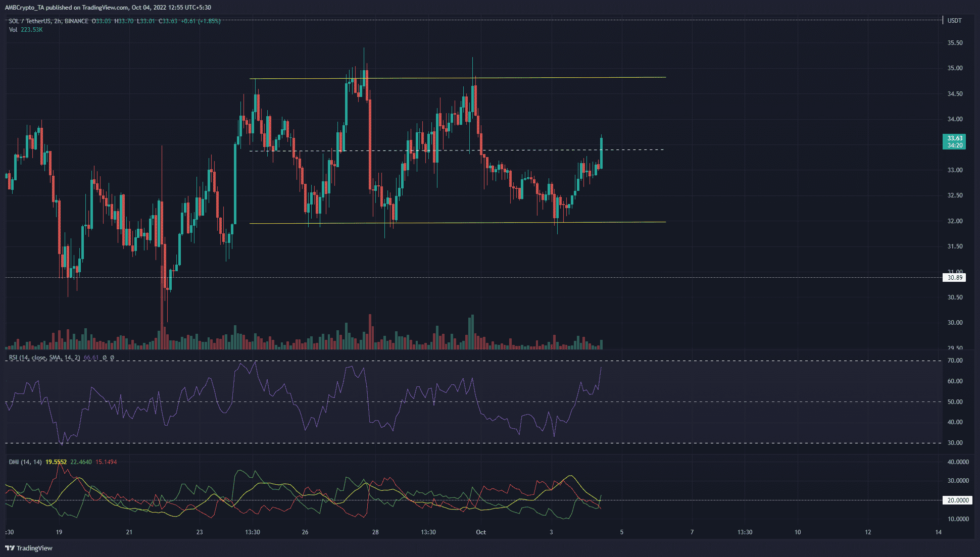
Task: Click the USDT currency label on the price axis
Action: tap(954, 21)
